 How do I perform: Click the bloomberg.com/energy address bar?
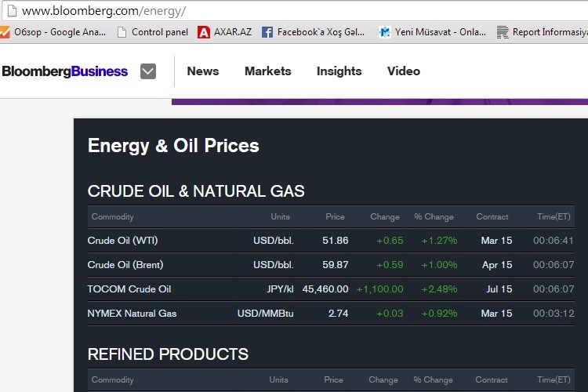(x=235, y=11)
